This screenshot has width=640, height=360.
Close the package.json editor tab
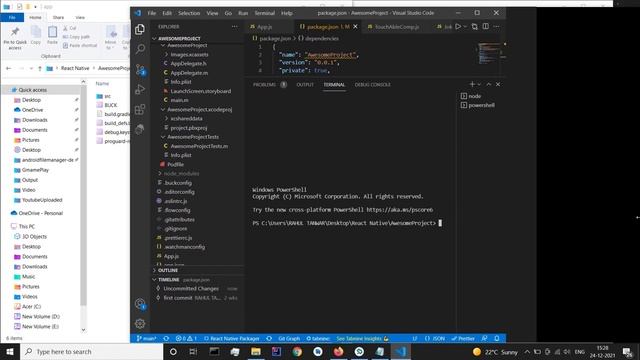click(x=355, y=27)
